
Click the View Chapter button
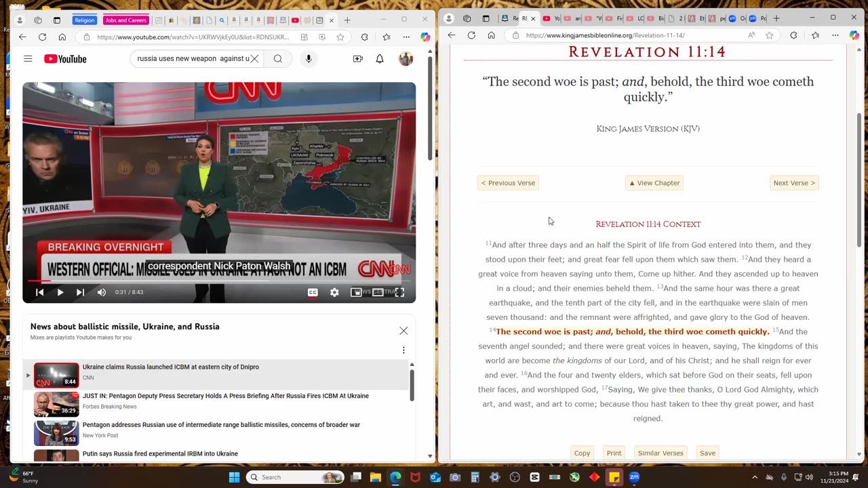tap(654, 183)
